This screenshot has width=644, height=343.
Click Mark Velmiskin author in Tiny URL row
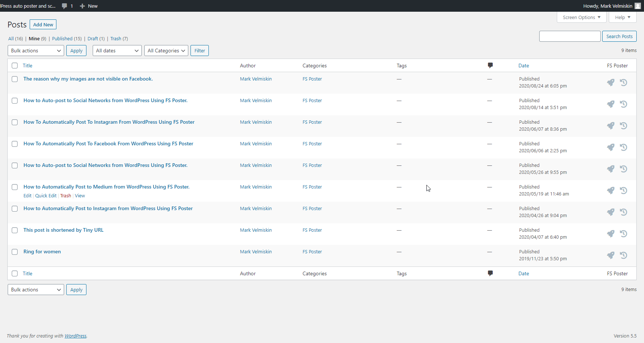256,230
